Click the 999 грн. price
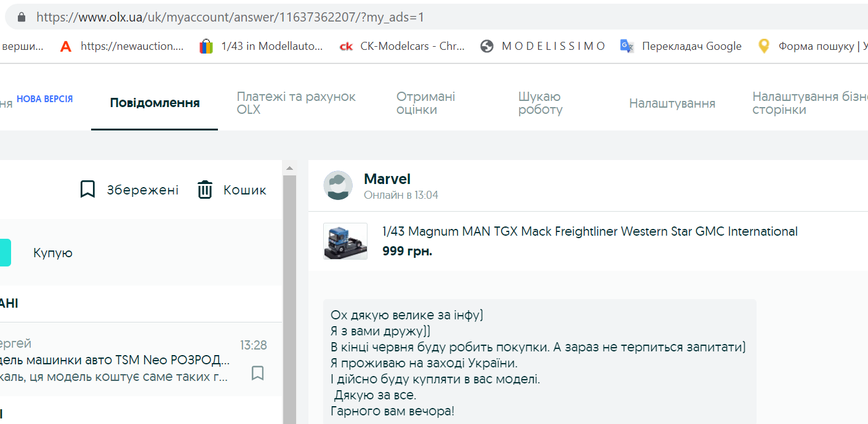The image size is (868, 424). point(407,251)
